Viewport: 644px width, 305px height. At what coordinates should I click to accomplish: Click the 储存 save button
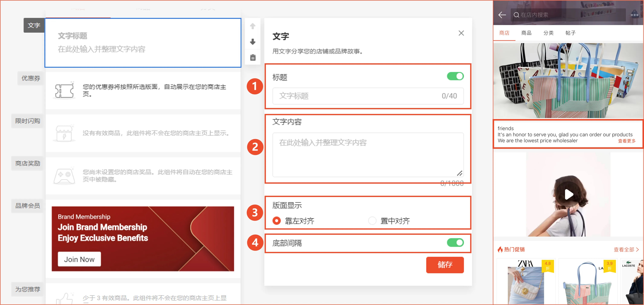coord(445,265)
